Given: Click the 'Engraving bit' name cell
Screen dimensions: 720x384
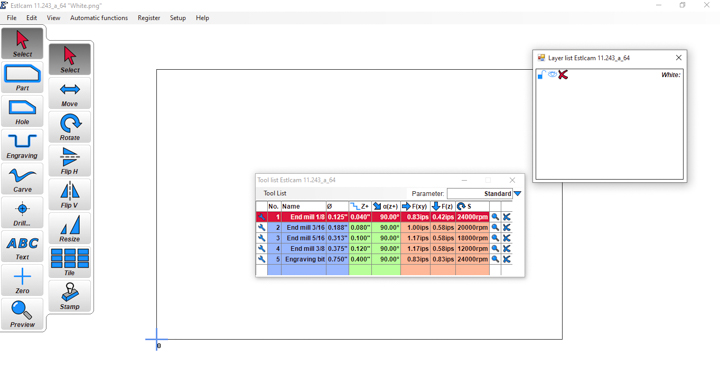Looking at the screenshot, I should [x=304, y=259].
